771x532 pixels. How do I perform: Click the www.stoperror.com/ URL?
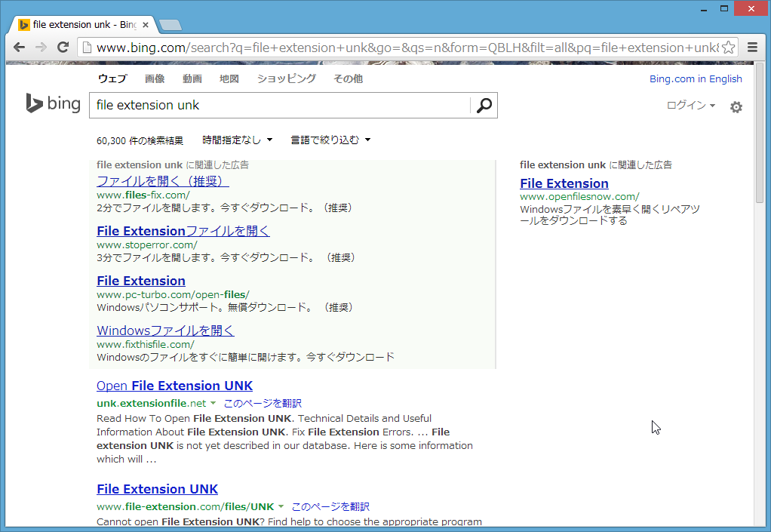(x=147, y=244)
